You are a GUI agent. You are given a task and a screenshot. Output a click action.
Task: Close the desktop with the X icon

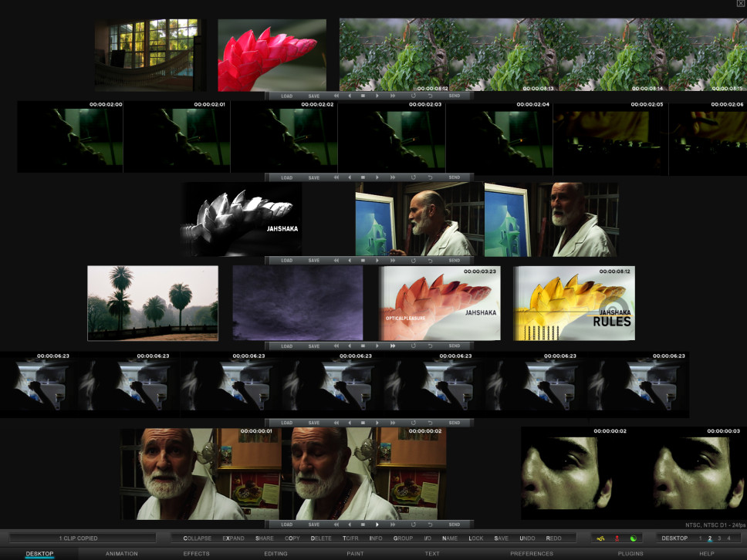(x=742, y=3)
